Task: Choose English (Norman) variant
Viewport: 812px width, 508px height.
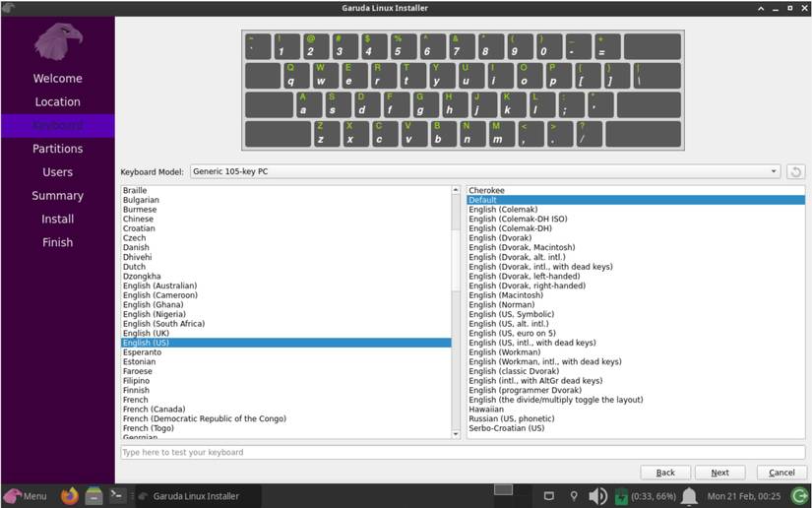Action: click(x=636, y=304)
